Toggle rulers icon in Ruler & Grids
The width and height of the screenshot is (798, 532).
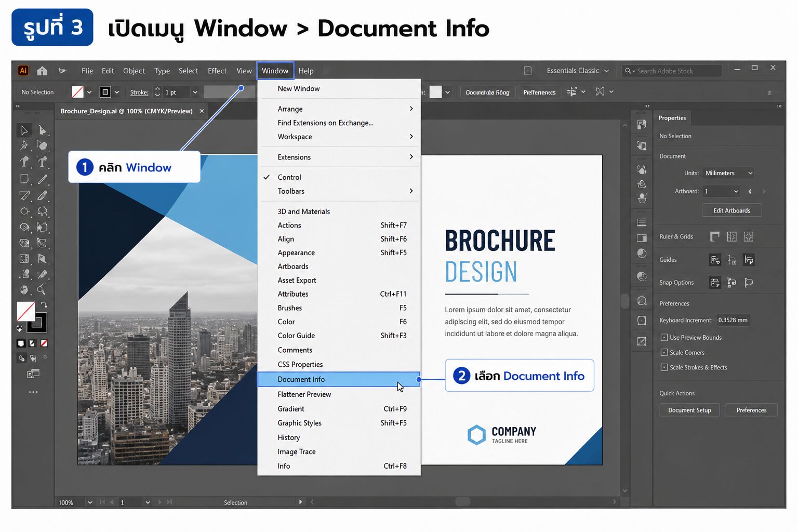coord(715,237)
